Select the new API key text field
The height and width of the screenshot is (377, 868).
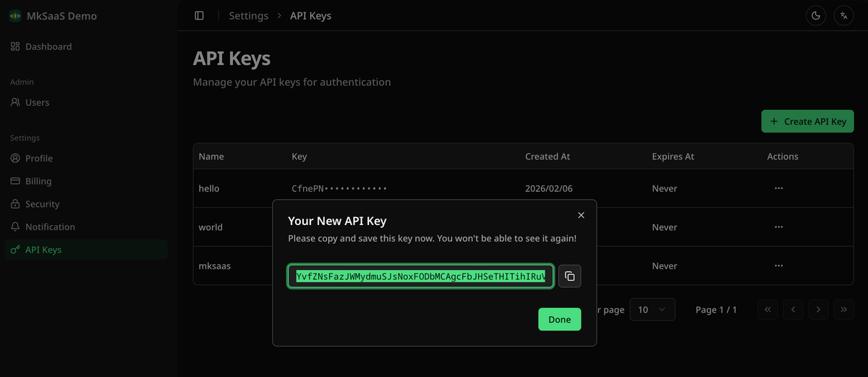[x=420, y=276]
